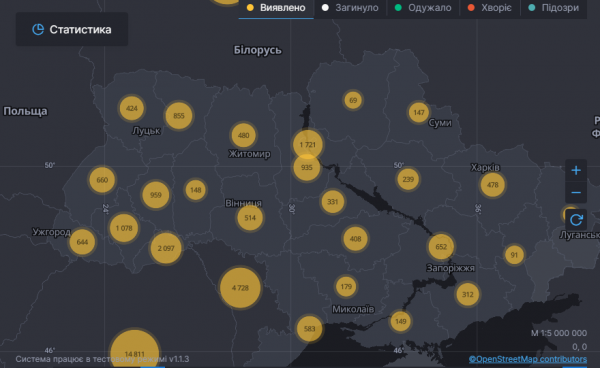Screen dimensions: 600x368
Task: Select the 179 marker above Миколаїв
Action: [x=346, y=286]
